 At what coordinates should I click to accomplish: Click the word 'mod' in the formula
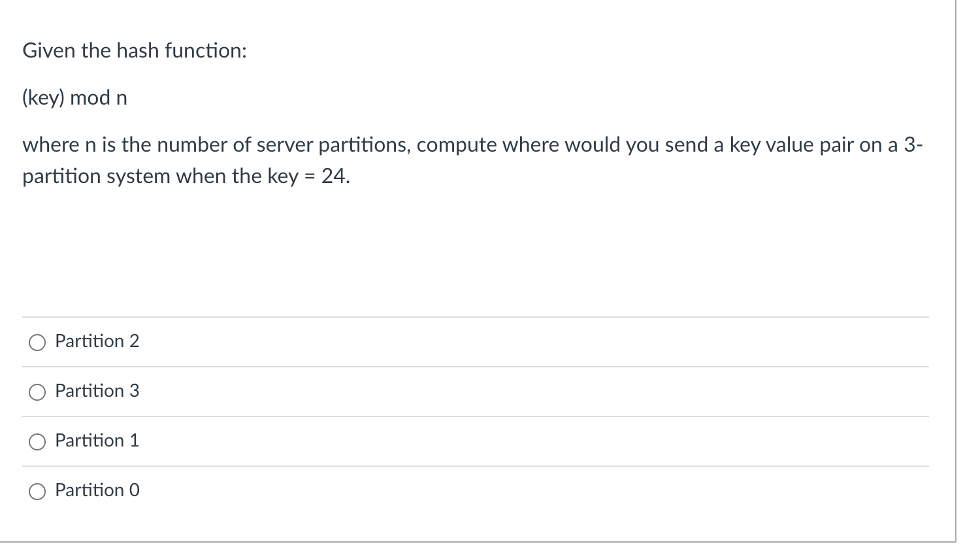point(90,98)
